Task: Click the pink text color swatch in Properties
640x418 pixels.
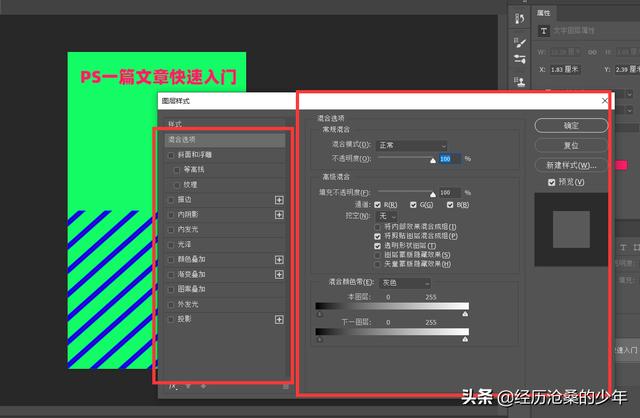Action: click(x=621, y=165)
